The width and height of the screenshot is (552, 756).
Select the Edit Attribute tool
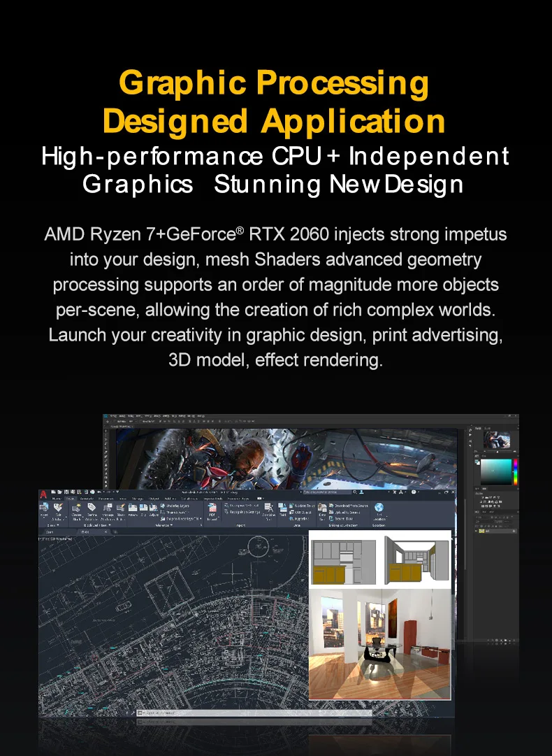tap(58, 511)
